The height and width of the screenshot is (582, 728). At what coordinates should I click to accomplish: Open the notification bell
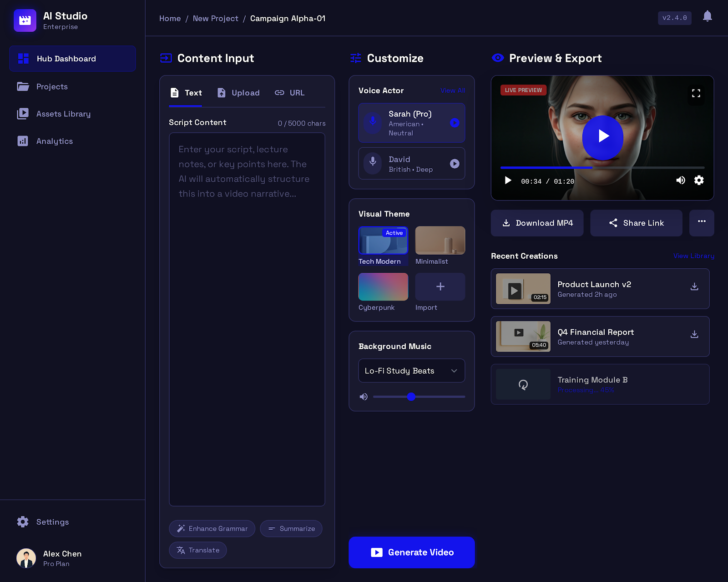(708, 16)
